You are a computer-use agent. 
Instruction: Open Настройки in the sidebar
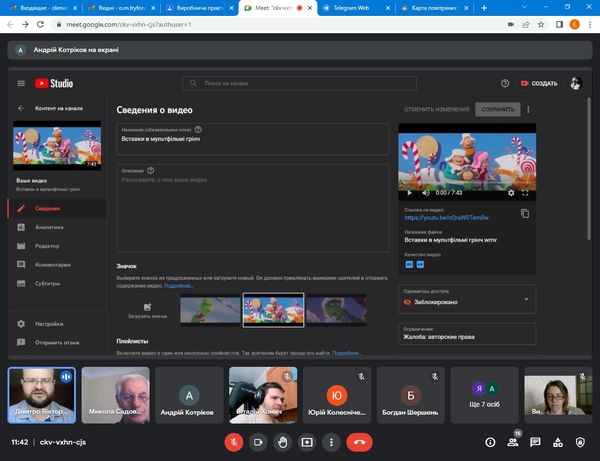[x=57, y=324]
